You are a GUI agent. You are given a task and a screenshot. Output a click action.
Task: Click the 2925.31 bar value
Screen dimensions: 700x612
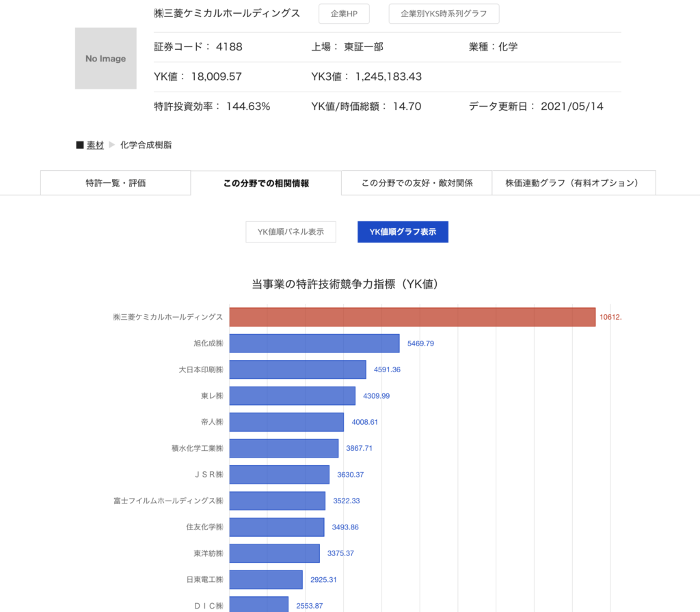(x=323, y=580)
